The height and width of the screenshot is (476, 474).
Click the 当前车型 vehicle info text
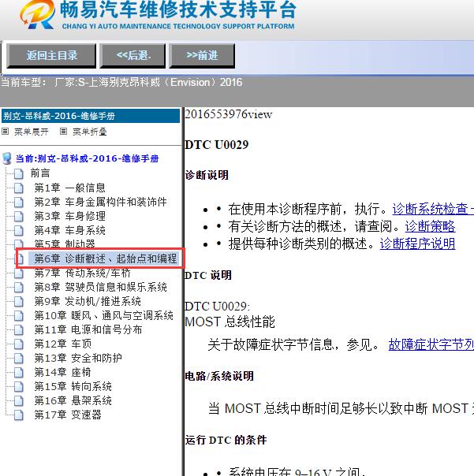(121, 82)
